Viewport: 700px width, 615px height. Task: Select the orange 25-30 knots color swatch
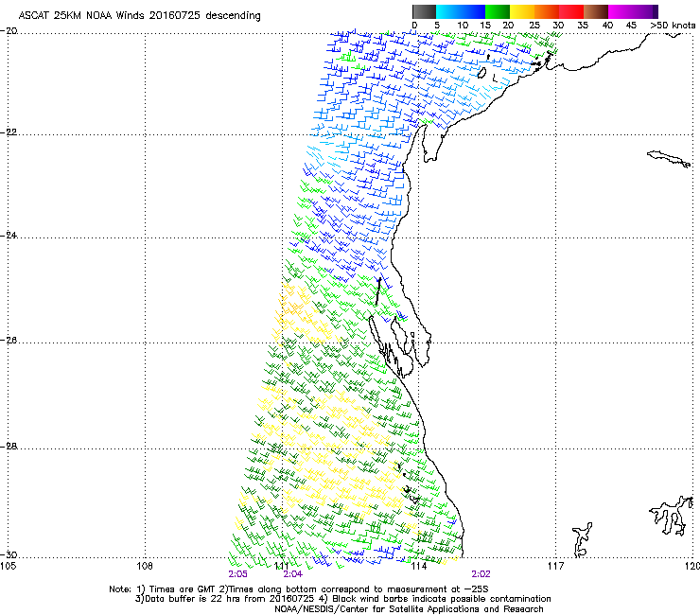(547, 11)
